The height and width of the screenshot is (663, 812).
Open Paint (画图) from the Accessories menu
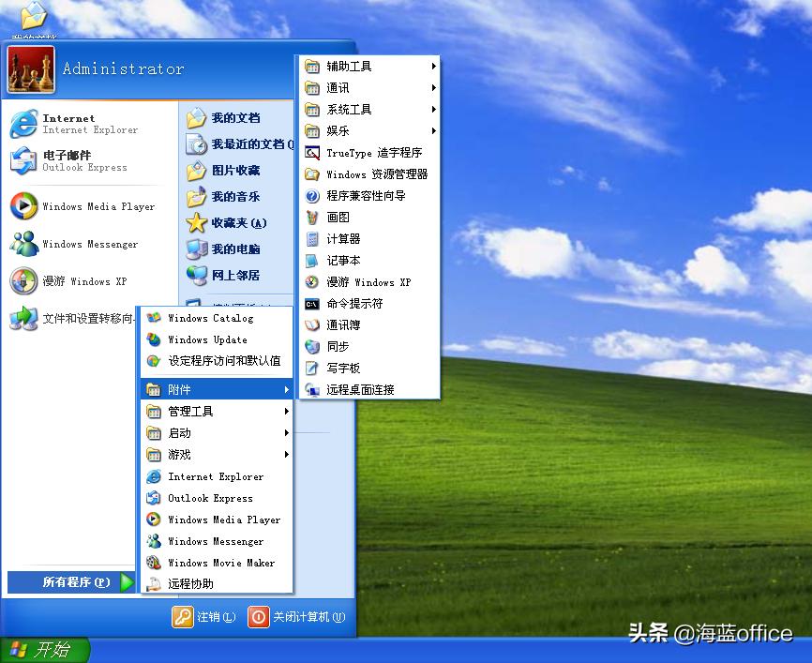tap(337, 218)
